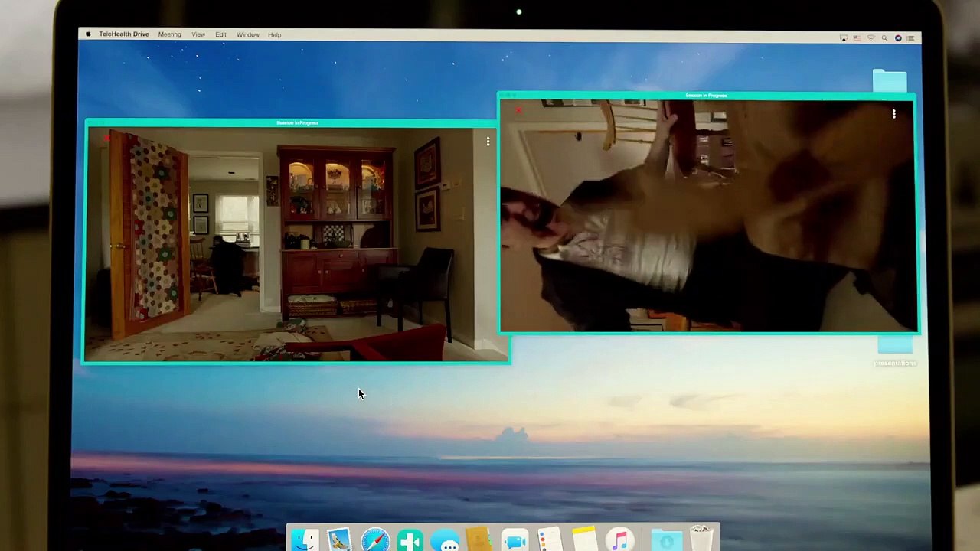Open the Meeting menu
The height and width of the screenshot is (551, 980).
click(169, 34)
